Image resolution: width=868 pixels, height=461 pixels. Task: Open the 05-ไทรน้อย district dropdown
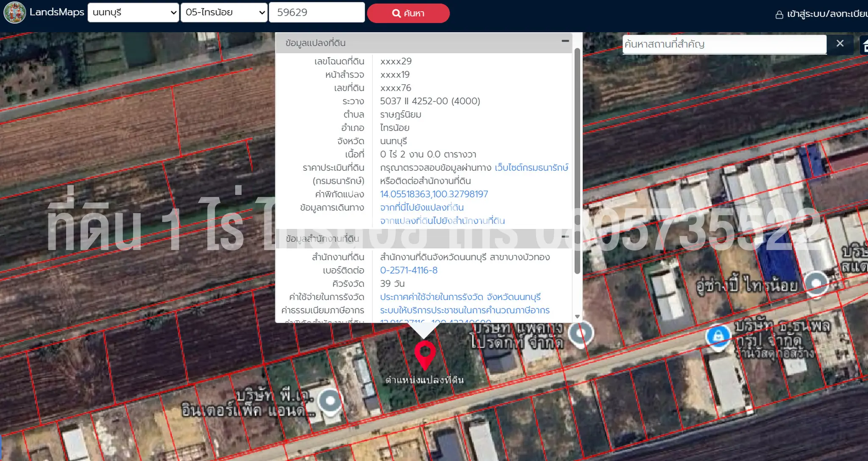[224, 13]
